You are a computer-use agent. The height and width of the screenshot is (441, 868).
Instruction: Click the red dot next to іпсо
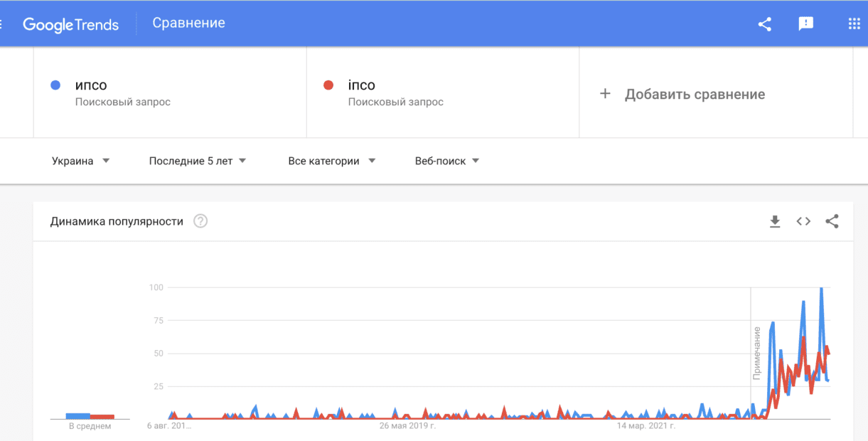click(x=328, y=85)
